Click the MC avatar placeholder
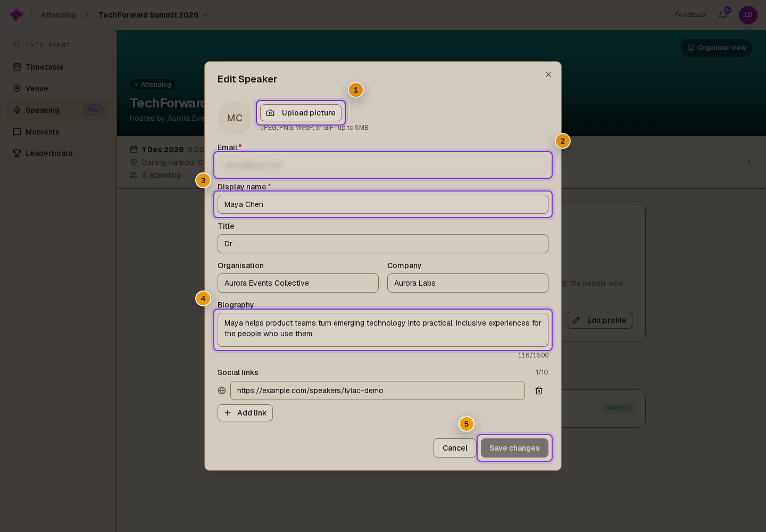766x532 pixels. [x=235, y=118]
